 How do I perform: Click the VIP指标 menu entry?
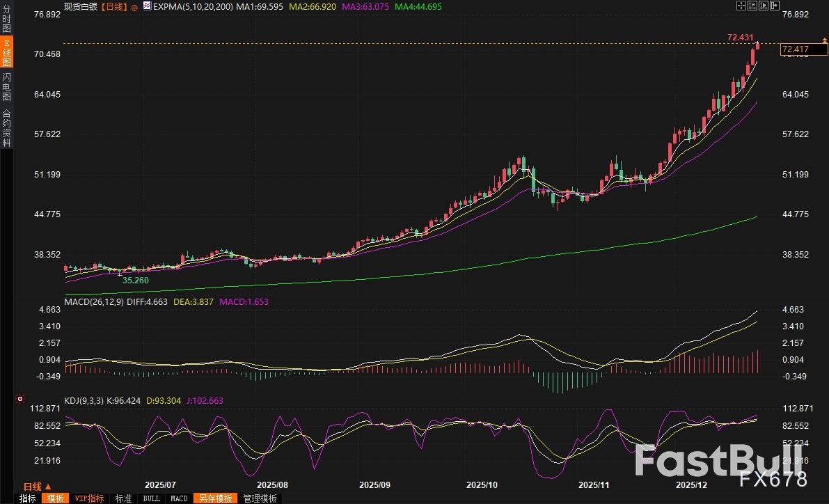point(88,498)
